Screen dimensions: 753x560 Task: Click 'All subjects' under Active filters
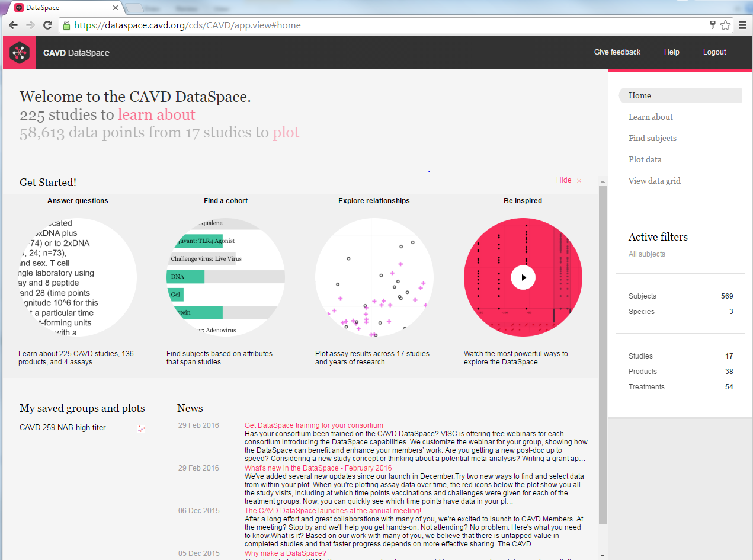[x=647, y=254]
